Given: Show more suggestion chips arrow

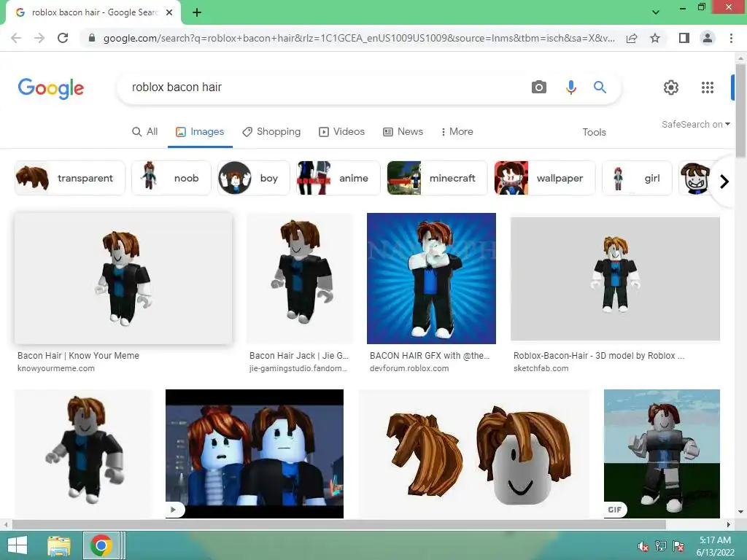Looking at the screenshot, I should (724, 182).
